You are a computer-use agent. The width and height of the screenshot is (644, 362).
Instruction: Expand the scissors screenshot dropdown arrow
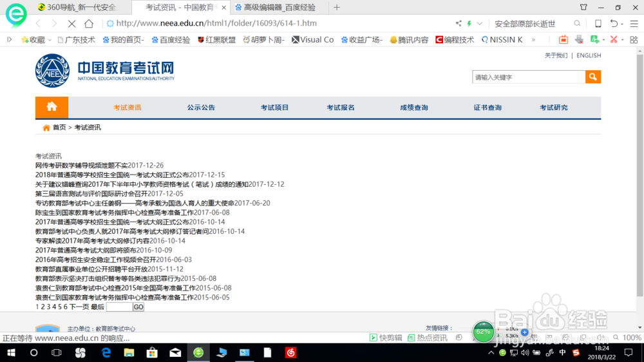[622, 40]
